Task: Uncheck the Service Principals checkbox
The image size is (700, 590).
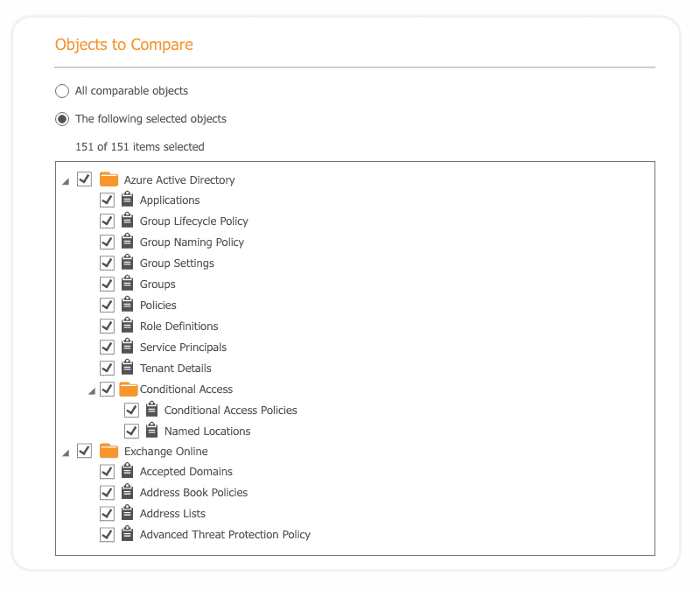Action: point(107,347)
